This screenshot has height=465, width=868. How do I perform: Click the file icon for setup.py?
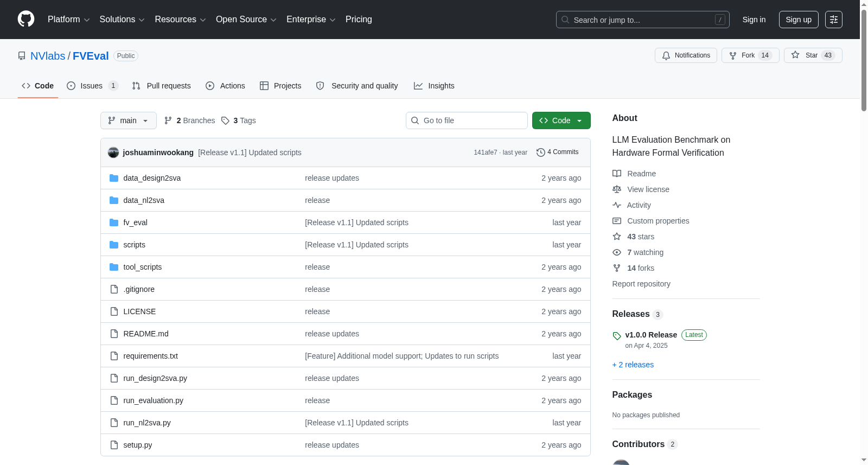114,445
